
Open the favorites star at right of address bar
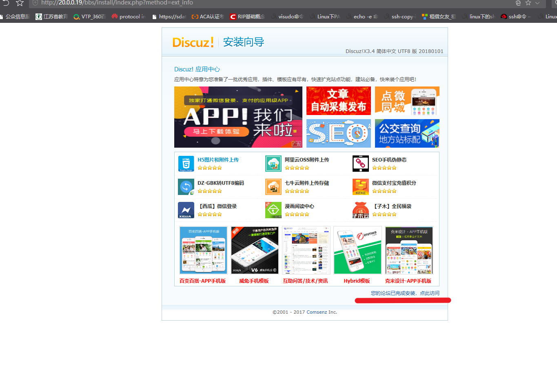(528, 3)
